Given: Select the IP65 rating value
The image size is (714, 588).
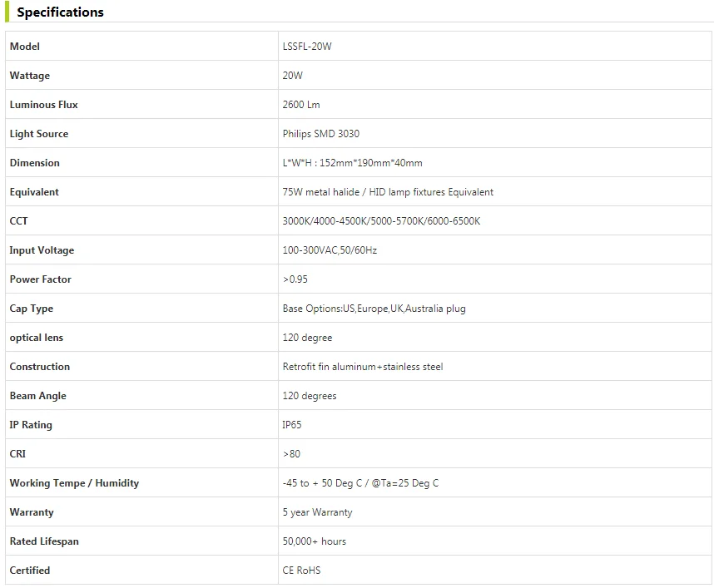Looking at the screenshot, I should [292, 425].
